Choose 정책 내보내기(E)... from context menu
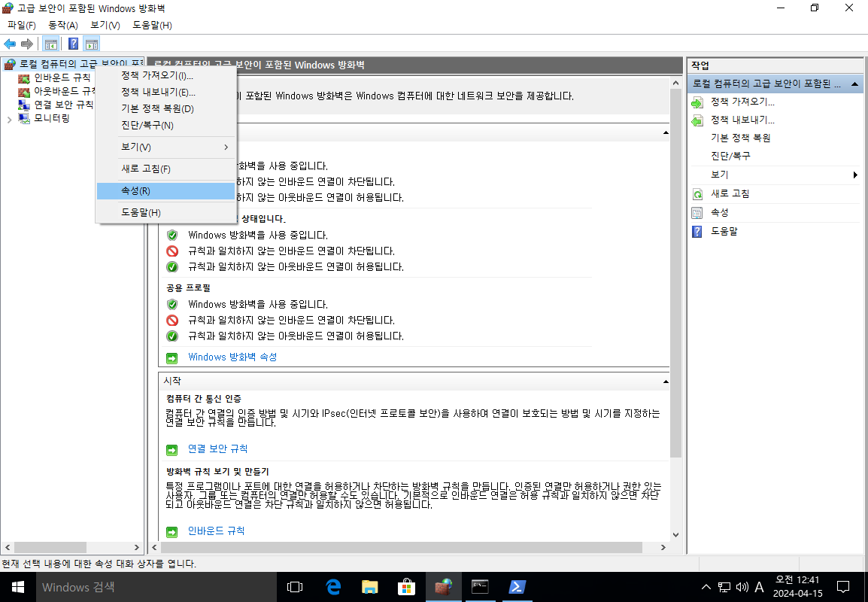Screen dimensions: 868x602 [x=166, y=92]
